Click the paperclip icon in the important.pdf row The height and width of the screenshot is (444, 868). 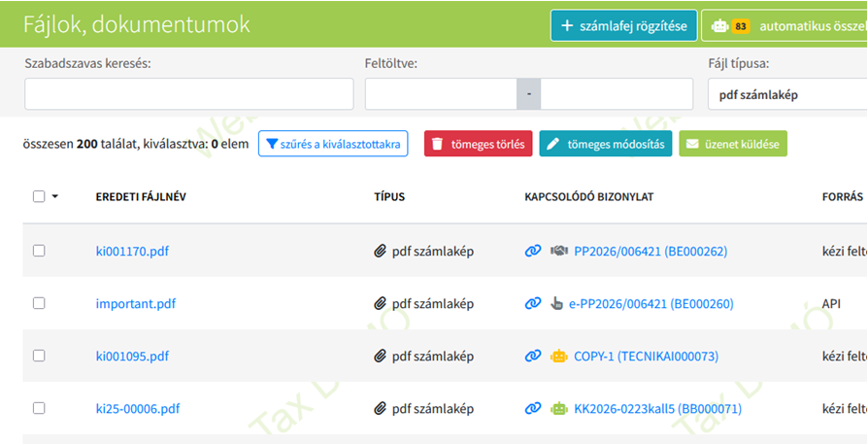(380, 303)
